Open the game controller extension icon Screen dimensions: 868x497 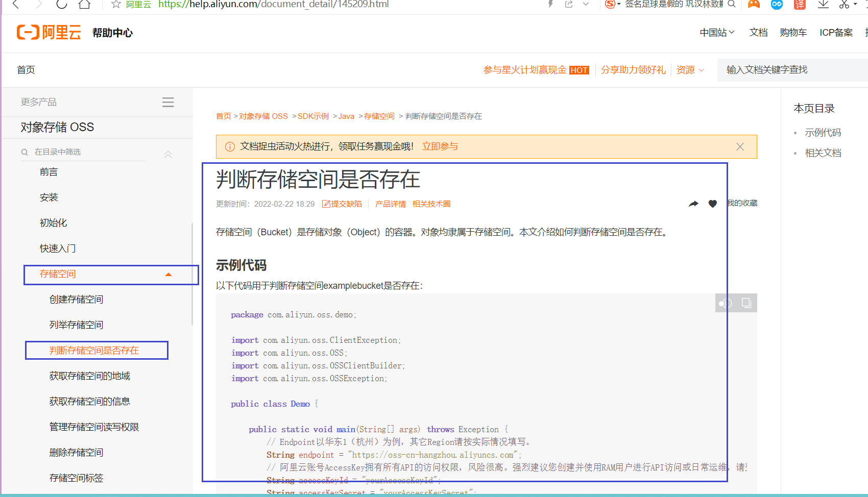tap(754, 4)
